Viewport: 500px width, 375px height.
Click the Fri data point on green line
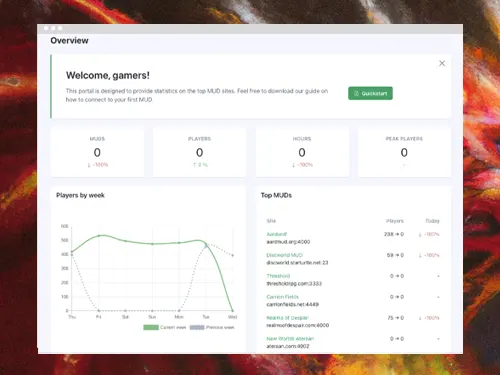point(99,236)
